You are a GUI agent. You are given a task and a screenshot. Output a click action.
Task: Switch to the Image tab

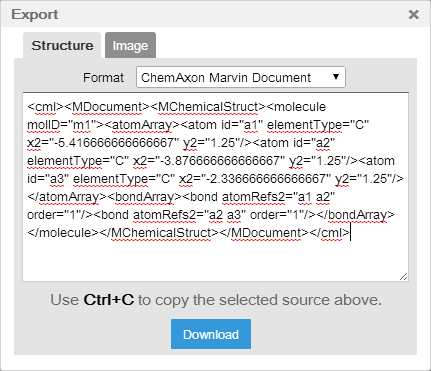[x=130, y=45]
